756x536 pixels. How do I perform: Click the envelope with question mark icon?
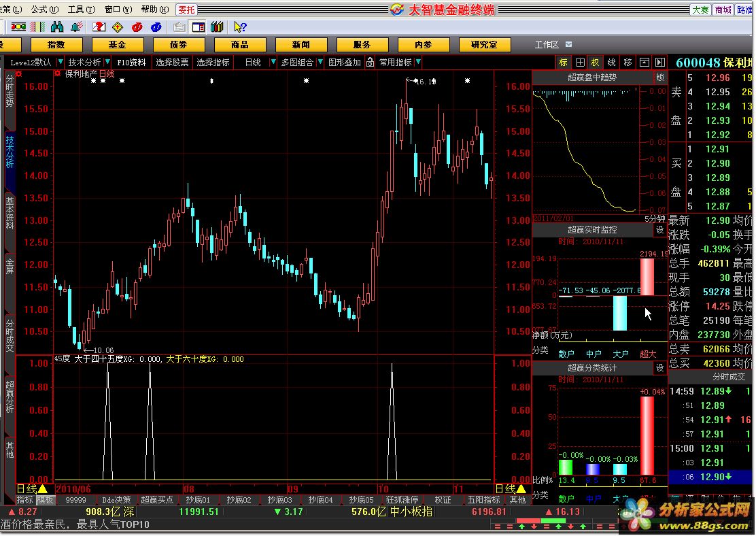tap(99, 27)
